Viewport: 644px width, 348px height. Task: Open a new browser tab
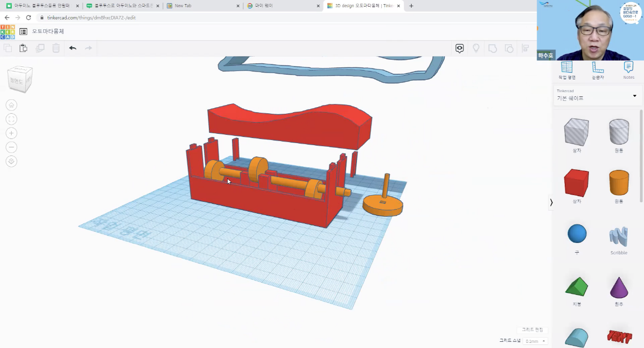(411, 6)
